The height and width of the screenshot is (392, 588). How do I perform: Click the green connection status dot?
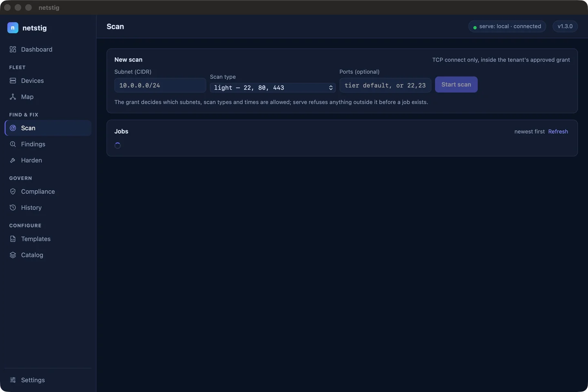(475, 27)
